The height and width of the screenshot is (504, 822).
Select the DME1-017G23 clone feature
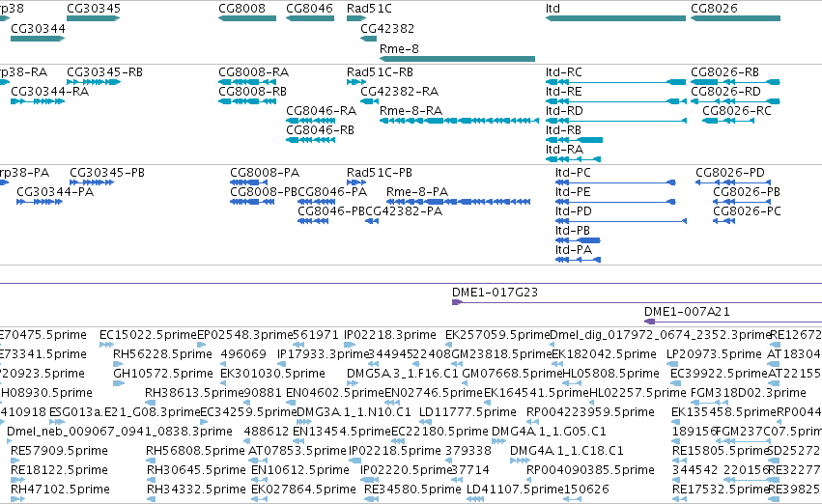(x=637, y=302)
